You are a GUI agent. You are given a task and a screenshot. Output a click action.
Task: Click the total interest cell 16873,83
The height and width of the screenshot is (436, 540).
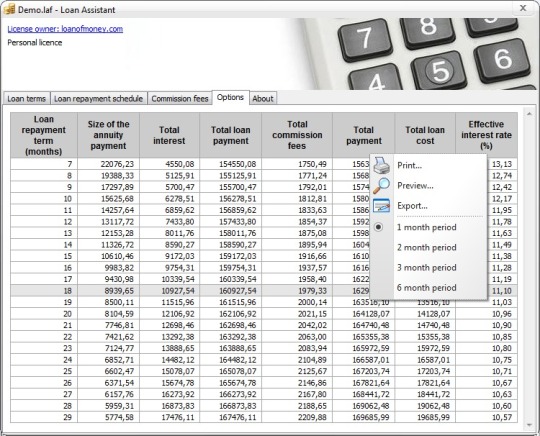pyautogui.click(x=169, y=406)
